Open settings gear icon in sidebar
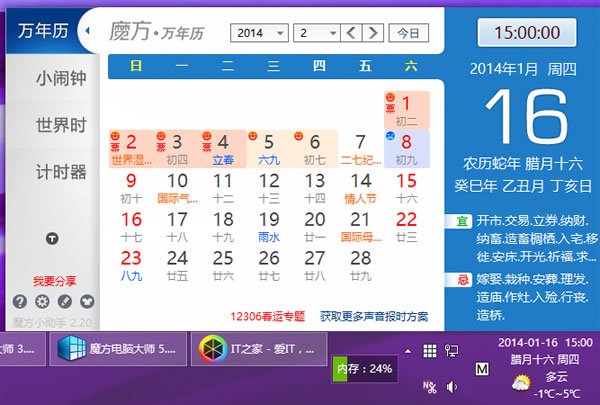 pos(42,302)
